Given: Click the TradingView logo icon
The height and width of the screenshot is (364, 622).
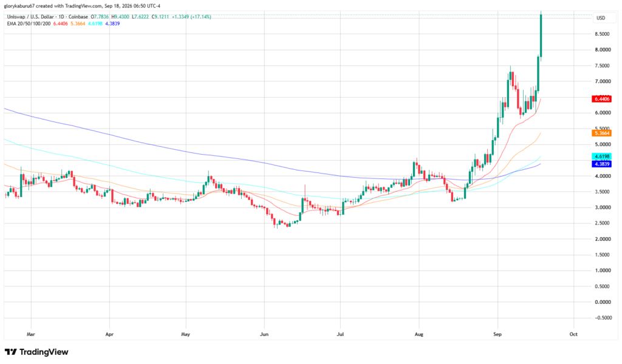Looking at the screenshot, I should pyautogui.click(x=11, y=352).
